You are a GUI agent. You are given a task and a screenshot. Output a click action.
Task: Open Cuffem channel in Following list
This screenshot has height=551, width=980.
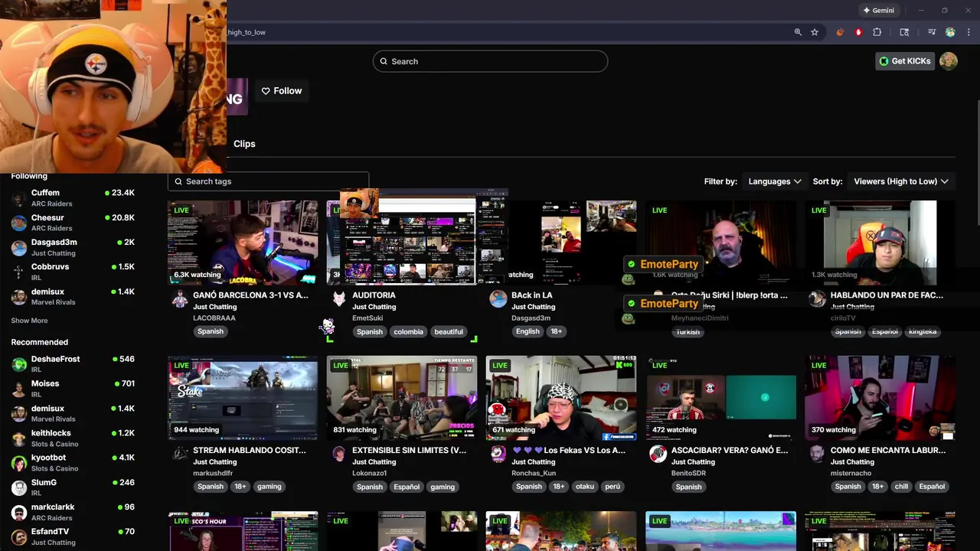click(x=73, y=198)
